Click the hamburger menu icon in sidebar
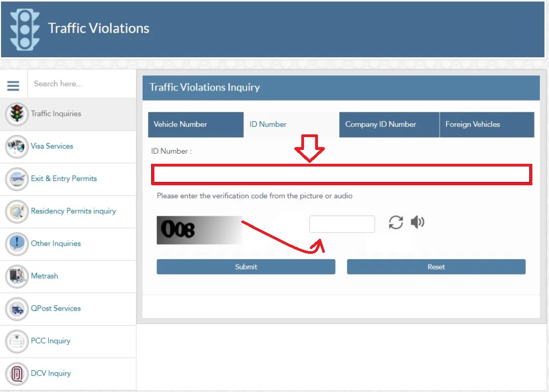Screen dimensions: 549x392 click(x=13, y=86)
